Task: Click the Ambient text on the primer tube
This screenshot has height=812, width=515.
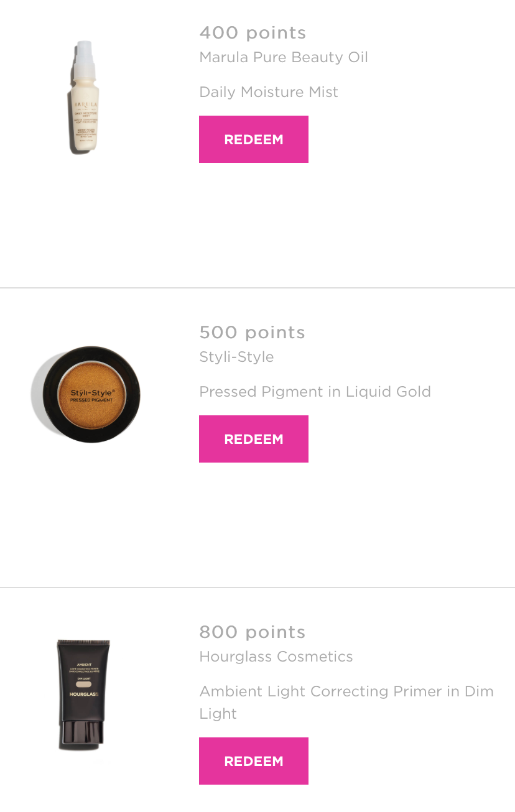Action: pos(84,665)
